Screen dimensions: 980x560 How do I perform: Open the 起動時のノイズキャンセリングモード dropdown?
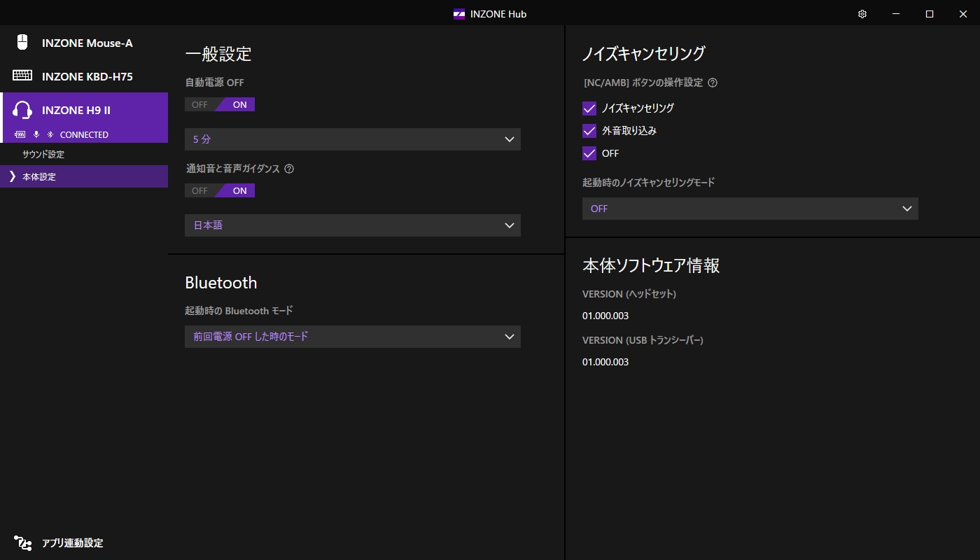click(750, 209)
